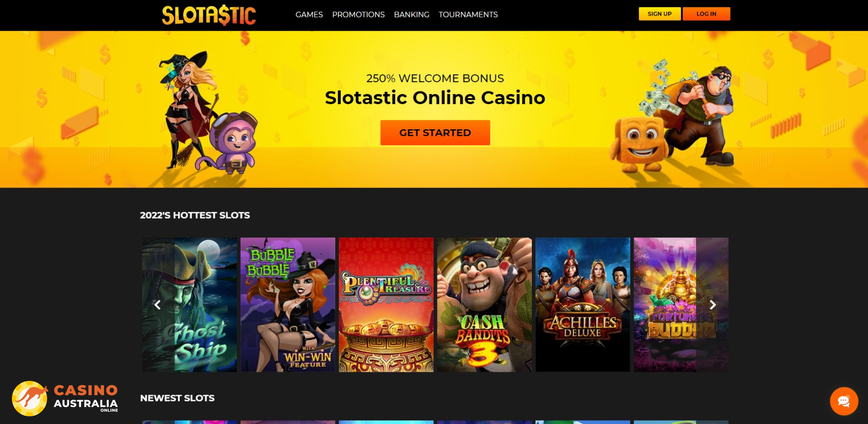Open the Bubble Bubble slot game
This screenshot has width=868, height=424.
coord(288,304)
